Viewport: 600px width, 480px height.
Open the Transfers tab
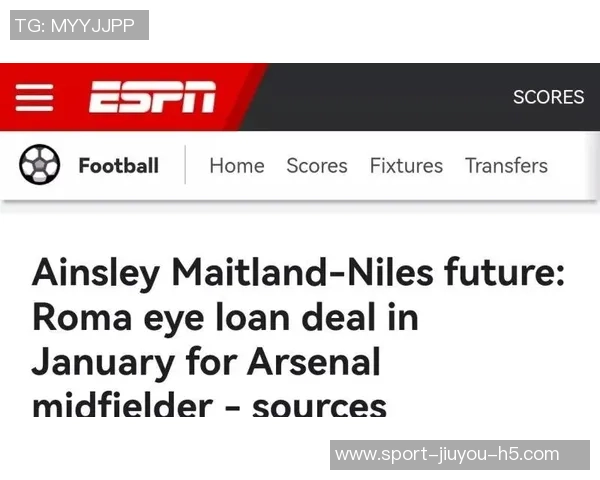(506, 166)
